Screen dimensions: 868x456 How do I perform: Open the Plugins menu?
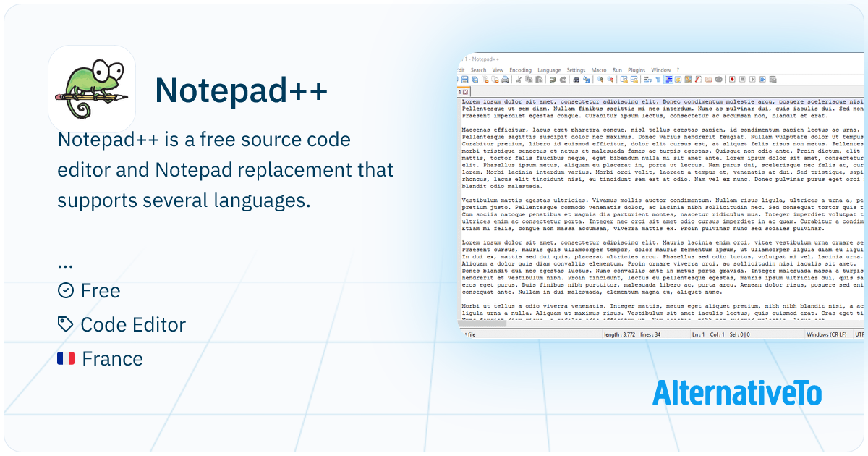(x=637, y=70)
